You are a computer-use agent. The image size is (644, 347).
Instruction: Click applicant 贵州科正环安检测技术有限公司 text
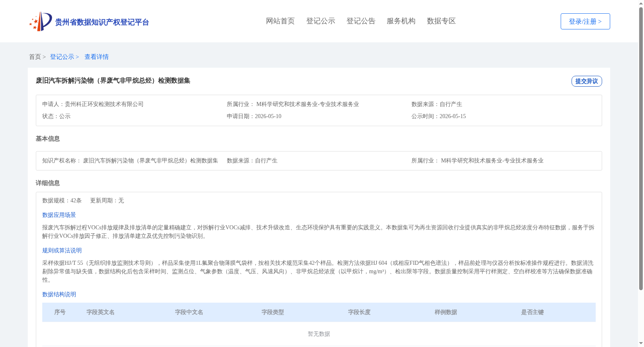pos(104,104)
